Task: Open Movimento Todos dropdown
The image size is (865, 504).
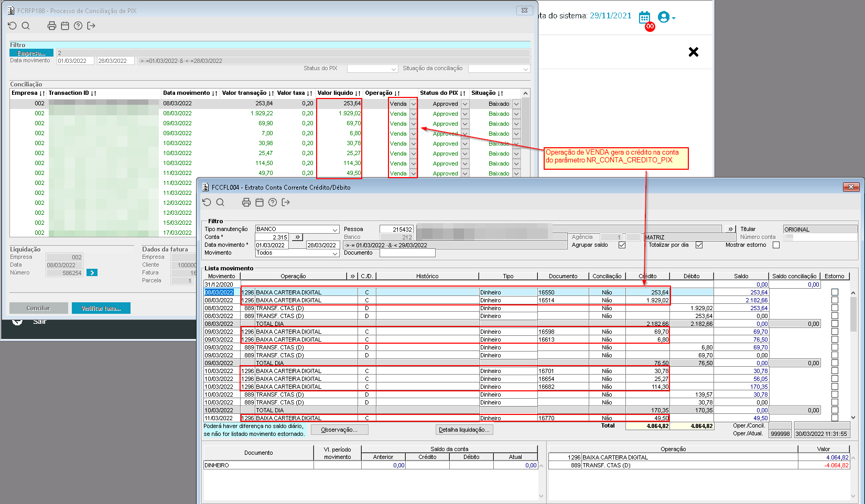Action: [335, 253]
